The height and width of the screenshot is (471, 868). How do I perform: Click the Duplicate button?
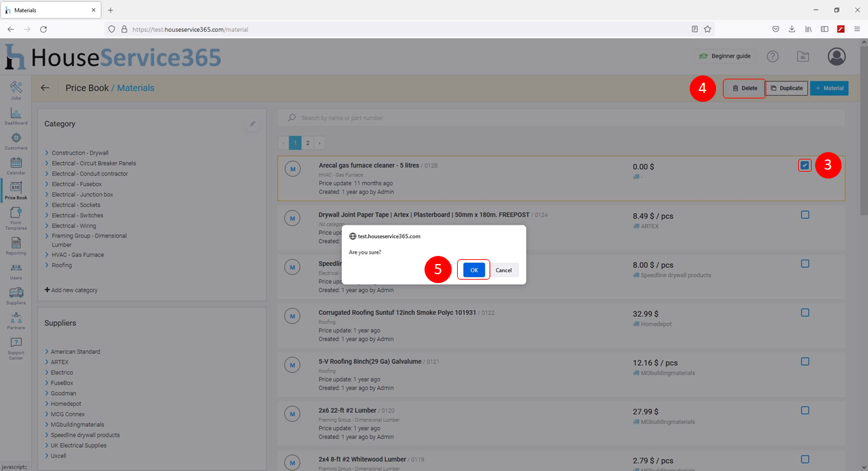point(787,88)
